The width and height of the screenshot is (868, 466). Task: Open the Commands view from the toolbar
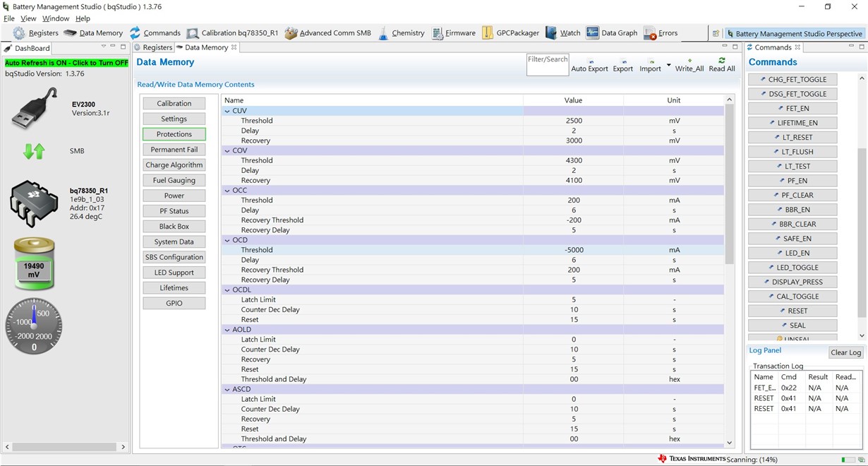point(155,33)
